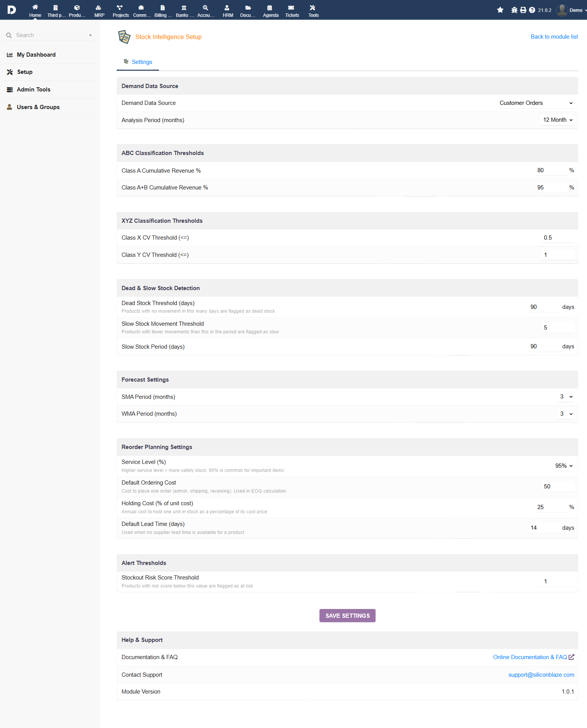
Task: Click the print icon in top bar
Action: pyautogui.click(x=523, y=10)
